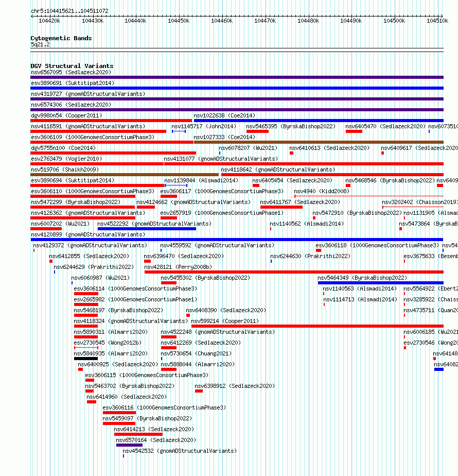Image resolution: width=458 pixels, height=476 pixels.
Task: Open nsv4131077 (gnomADStructuralVariants) label
Action: pyautogui.click(x=221, y=159)
